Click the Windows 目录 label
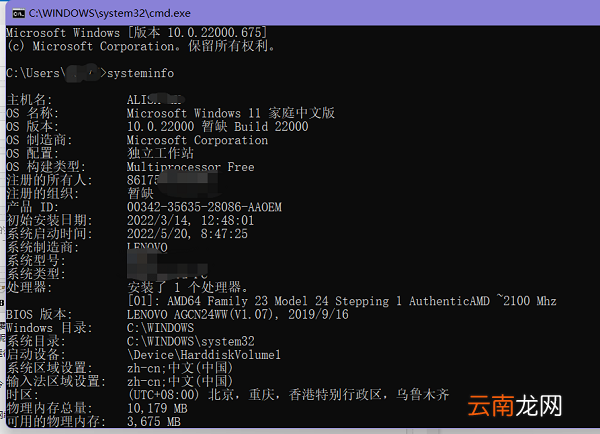This screenshot has width=600, height=434. [x=49, y=328]
